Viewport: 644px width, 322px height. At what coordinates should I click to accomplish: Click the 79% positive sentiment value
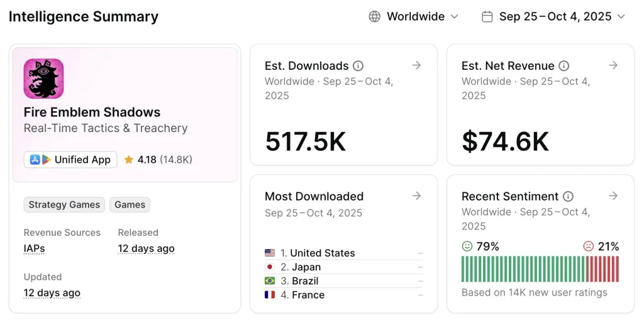(487, 247)
